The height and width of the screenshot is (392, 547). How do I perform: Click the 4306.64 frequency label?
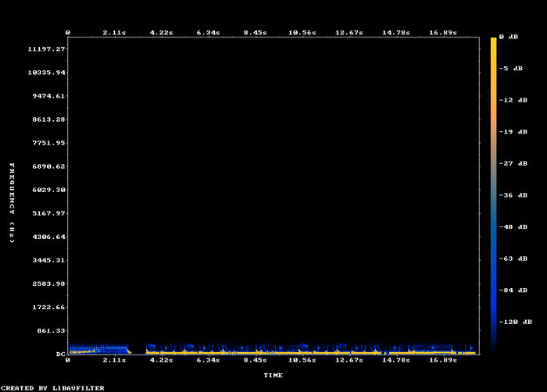pyautogui.click(x=48, y=237)
